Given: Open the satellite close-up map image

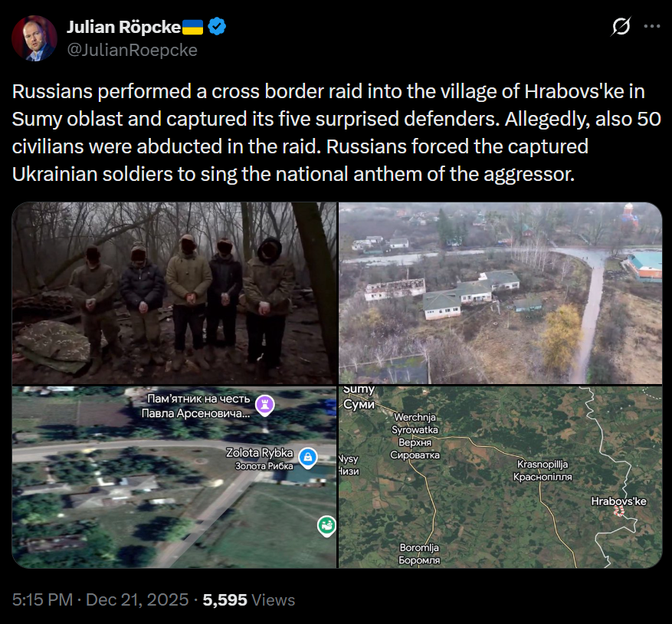Looking at the screenshot, I should pos(175,478).
